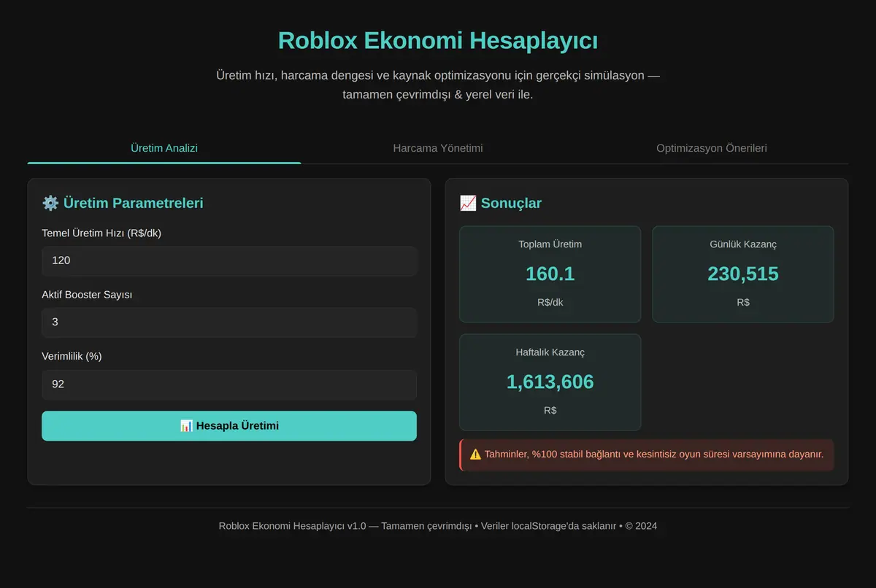Open the Optimizasyon Önerileri tab
Viewport: 876px width, 588px height.
(x=712, y=148)
